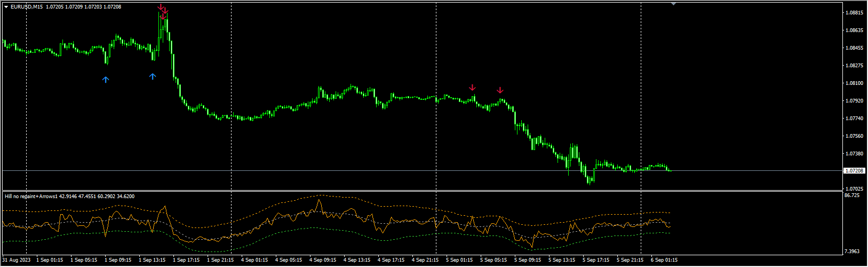This screenshot has height=267, width=868.
Task: Click the gray chart shift triangle marker
Action: 673,4
